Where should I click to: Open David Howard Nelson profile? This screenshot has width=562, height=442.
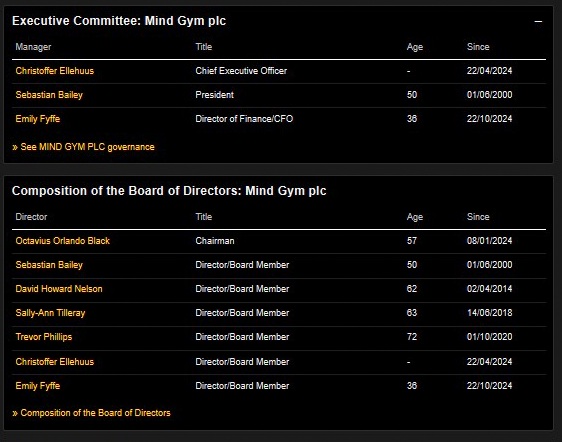tap(59, 289)
